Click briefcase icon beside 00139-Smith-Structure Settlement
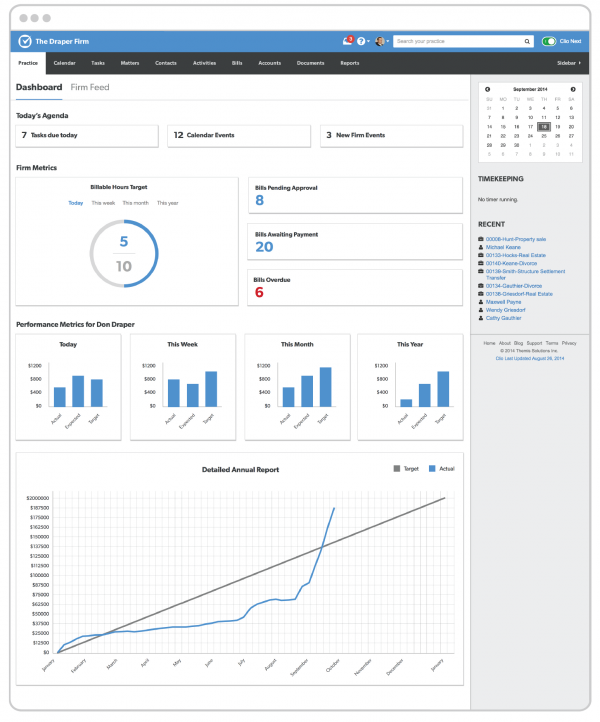This screenshot has height=722, width=600. [x=481, y=272]
